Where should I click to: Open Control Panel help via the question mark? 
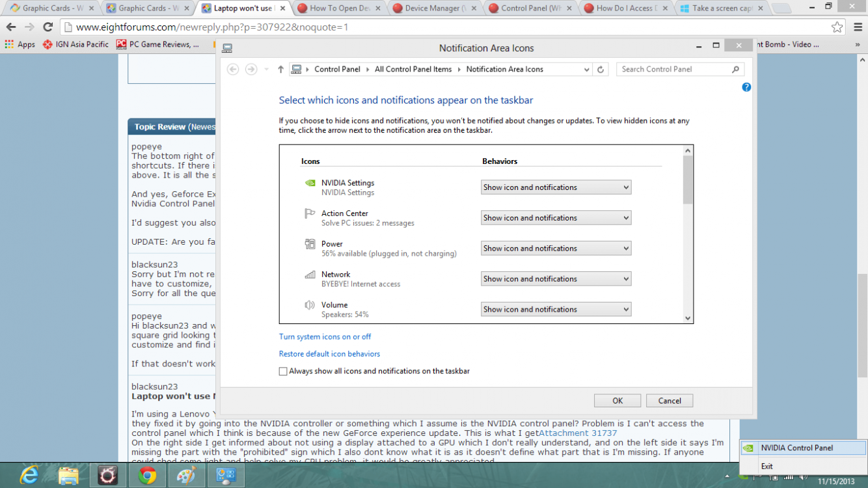coord(746,87)
